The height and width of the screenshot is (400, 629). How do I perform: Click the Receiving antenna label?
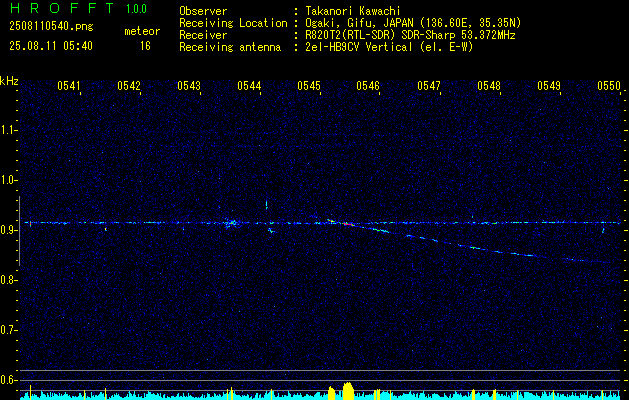tap(230, 47)
